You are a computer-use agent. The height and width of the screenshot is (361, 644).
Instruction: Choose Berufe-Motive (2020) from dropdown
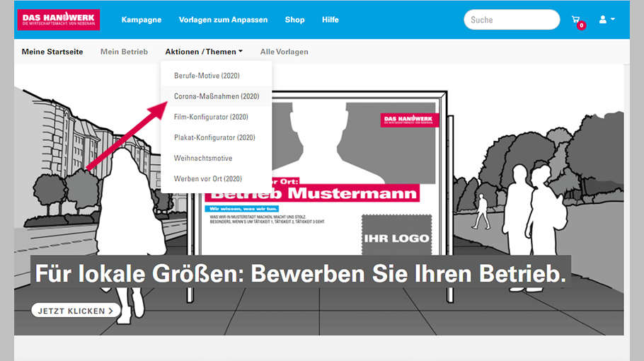click(x=216, y=76)
